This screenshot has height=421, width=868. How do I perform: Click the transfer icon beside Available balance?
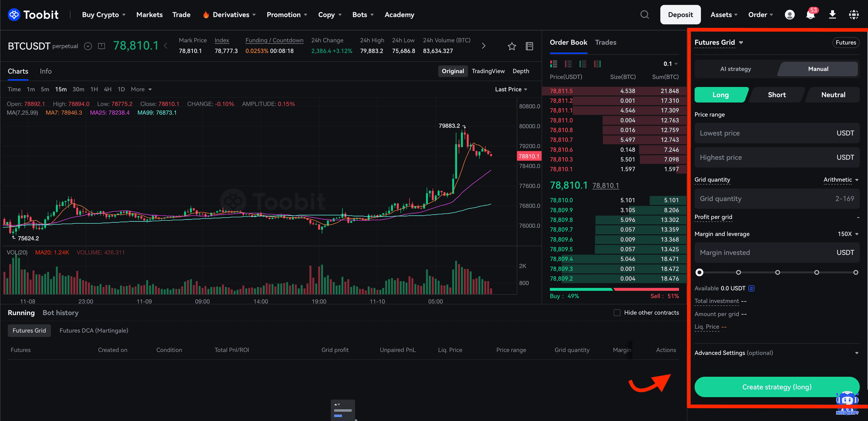(751, 288)
